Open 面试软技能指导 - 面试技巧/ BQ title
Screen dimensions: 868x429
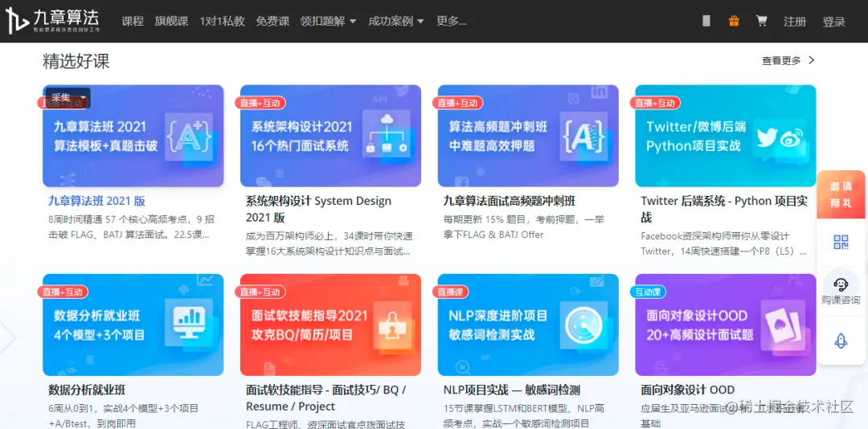click(x=326, y=398)
